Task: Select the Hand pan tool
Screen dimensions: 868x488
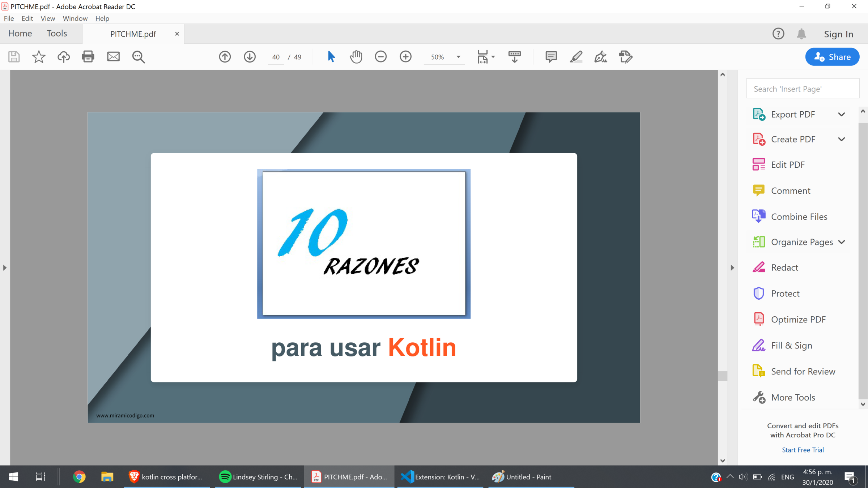Action: coord(356,57)
